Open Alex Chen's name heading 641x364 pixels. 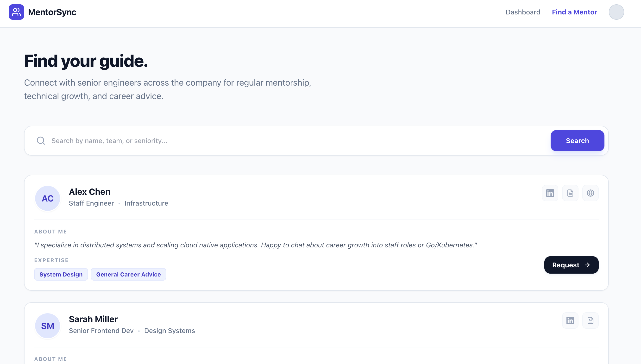click(x=89, y=192)
